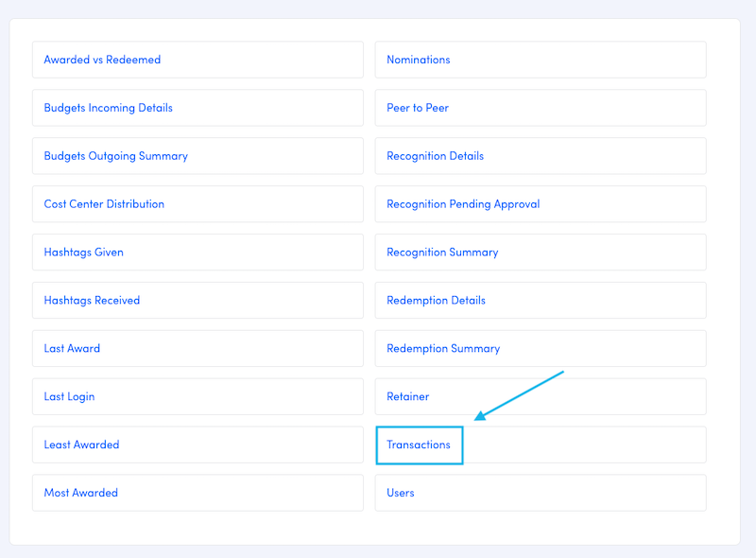Open the Budgets Outgoing Summary report
Image resolution: width=756 pixels, height=558 pixels.
pos(115,155)
